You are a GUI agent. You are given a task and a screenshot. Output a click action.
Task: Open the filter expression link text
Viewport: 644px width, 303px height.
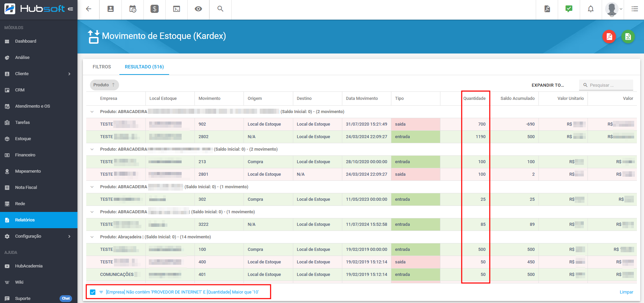pos(182,292)
